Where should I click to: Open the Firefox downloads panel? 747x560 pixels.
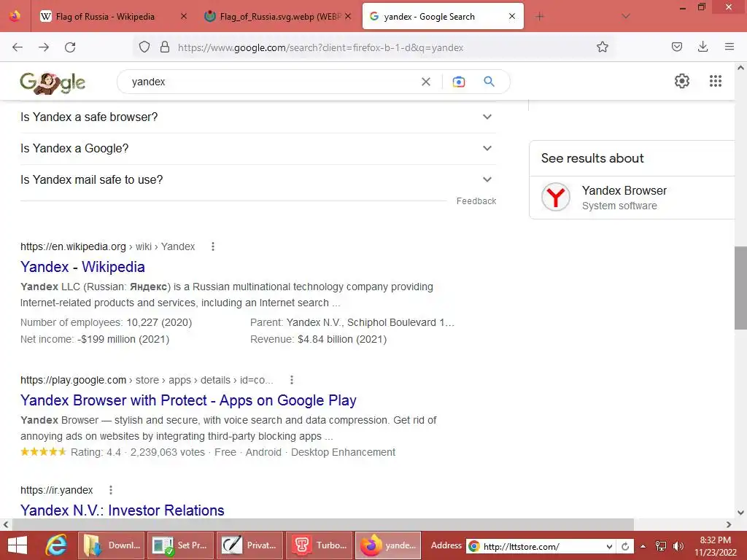[703, 47]
